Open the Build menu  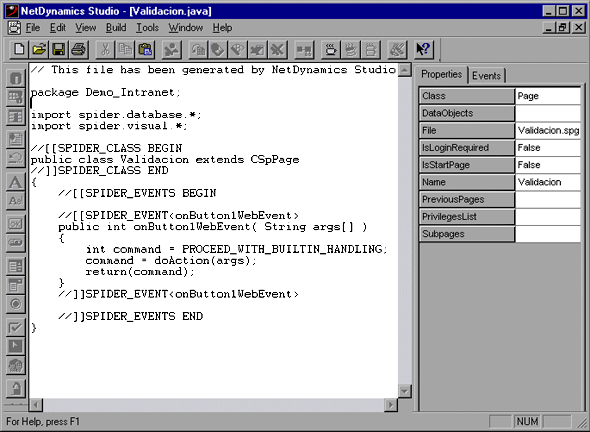tap(116, 28)
